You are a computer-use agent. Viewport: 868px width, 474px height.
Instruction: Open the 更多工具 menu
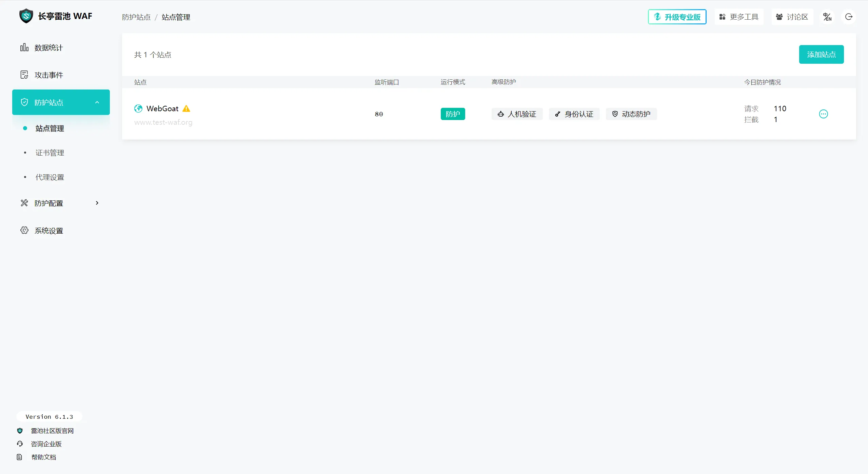click(739, 17)
